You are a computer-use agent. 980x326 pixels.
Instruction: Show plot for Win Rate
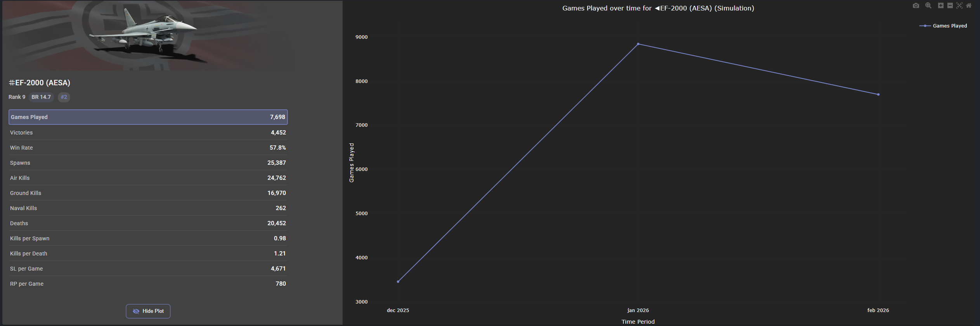pyautogui.click(x=148, y=148)
